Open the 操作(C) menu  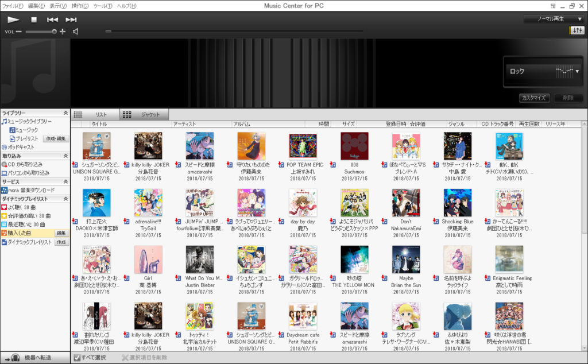tap(80, 6)
